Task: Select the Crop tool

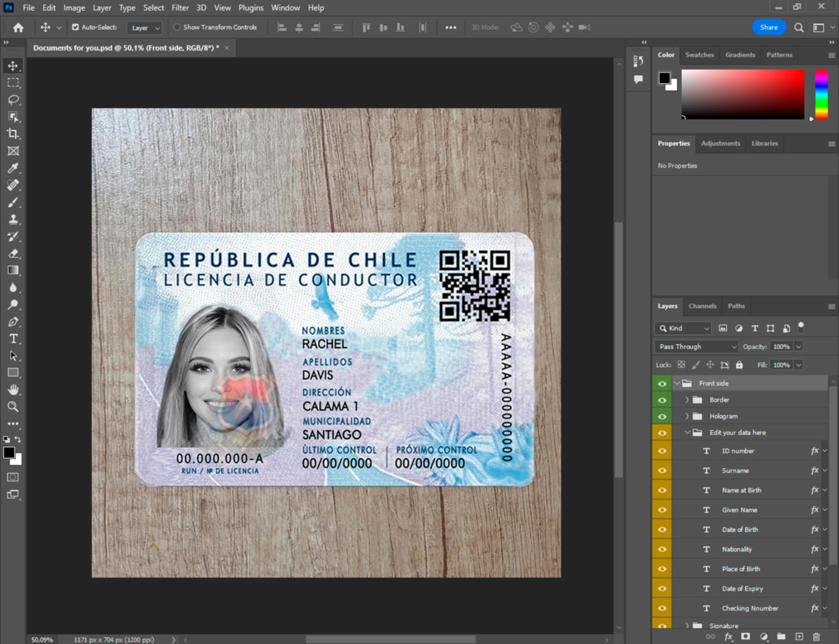Action: click(13, 134)
